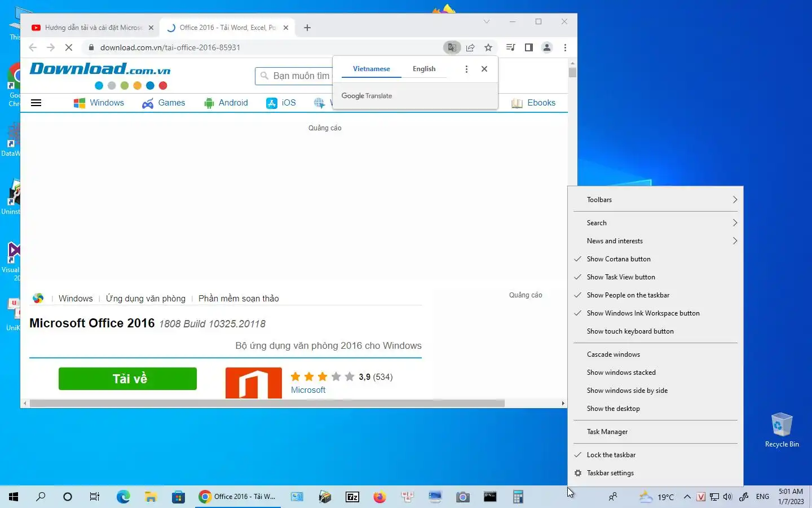Click the forward navigation arrow
Screen dimensions: 812x508
[x=51, y=47]
